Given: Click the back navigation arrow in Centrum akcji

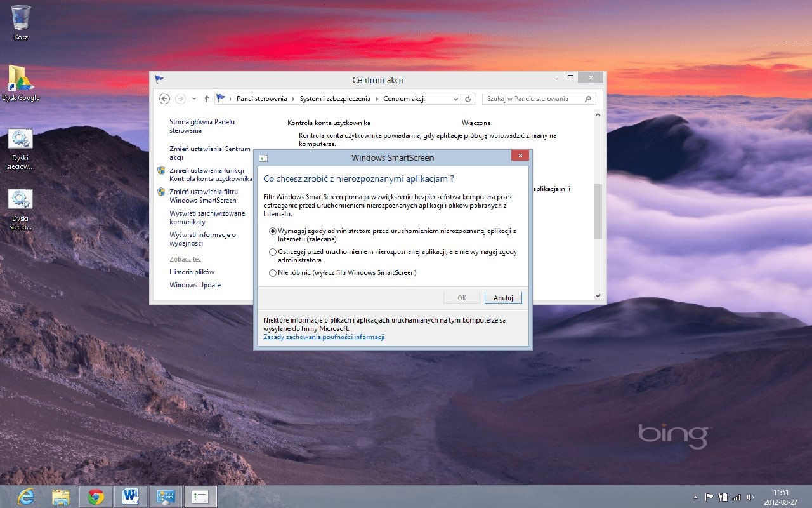Looking at the screenshot, I should click(x=164, y=98).
